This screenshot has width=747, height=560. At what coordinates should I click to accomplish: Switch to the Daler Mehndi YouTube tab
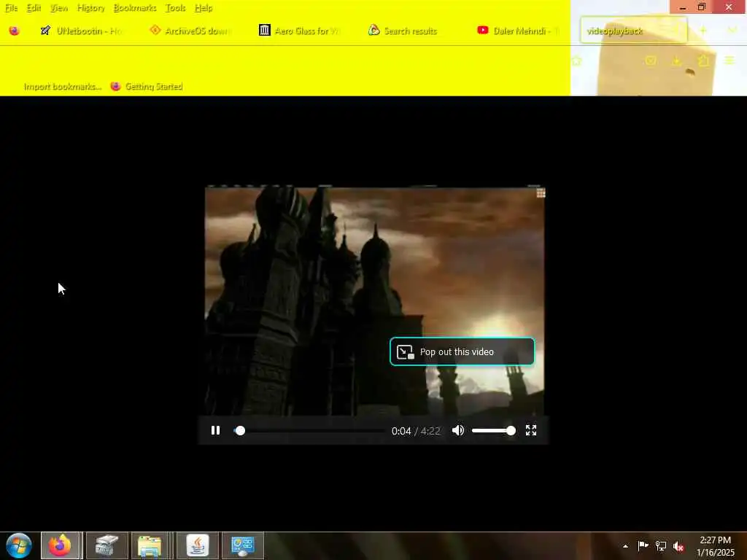pos(519,31)
